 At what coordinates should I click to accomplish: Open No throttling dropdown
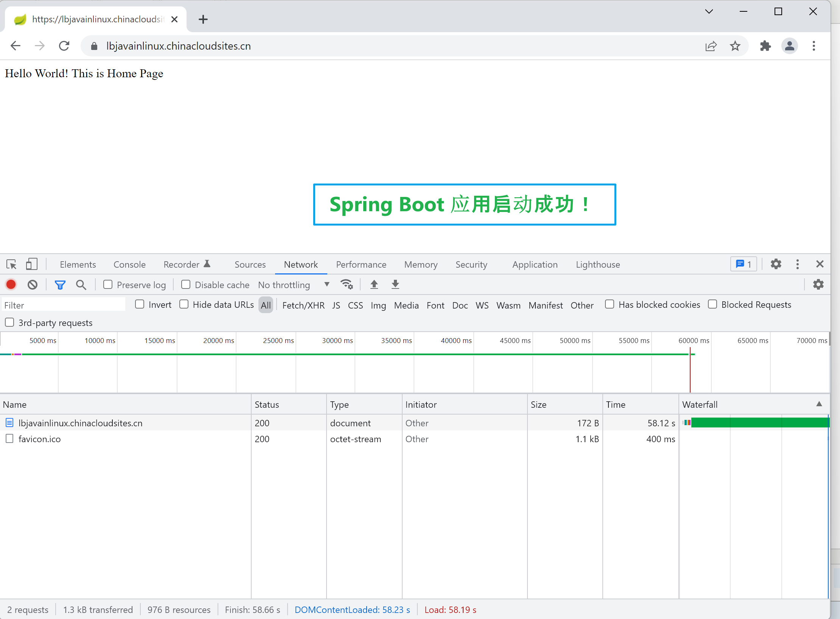coord(294,285)
